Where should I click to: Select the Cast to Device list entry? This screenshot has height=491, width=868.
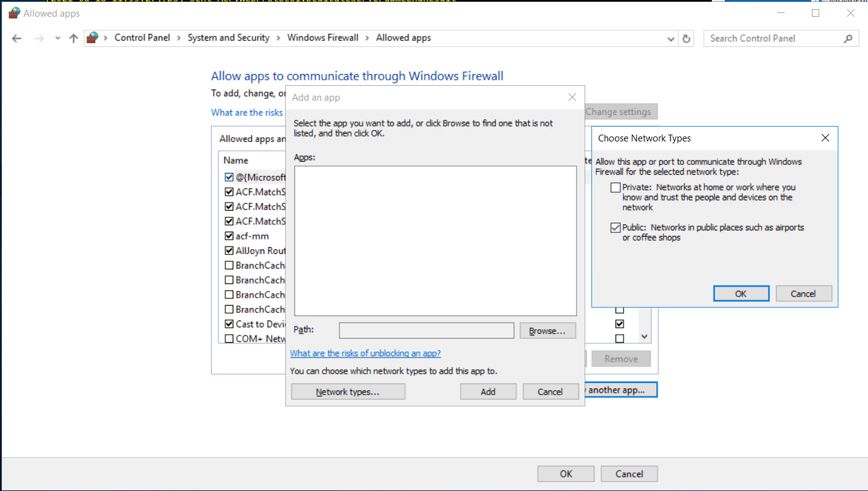pyautogui.click(x=261, y=324)
